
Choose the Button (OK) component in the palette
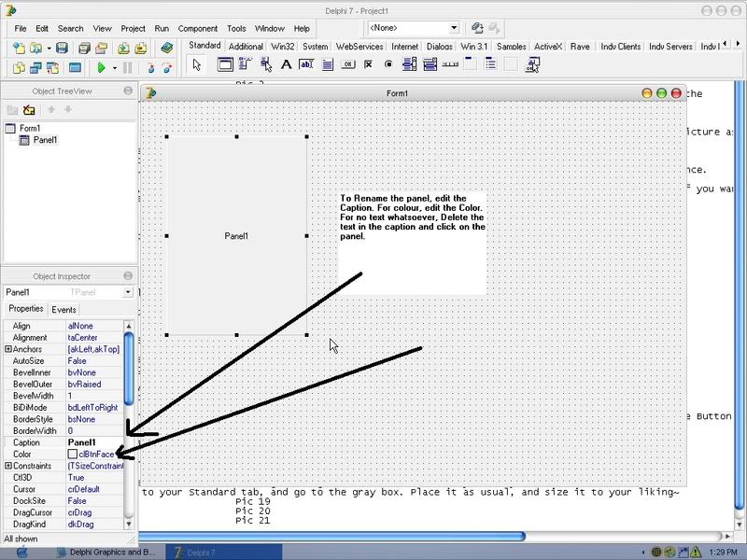tap(348, 64)
